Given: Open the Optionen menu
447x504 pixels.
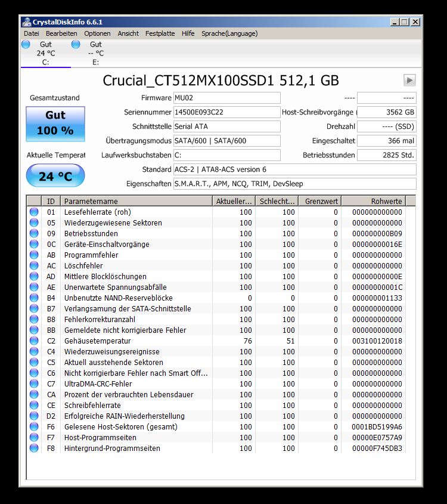Looking at the screenshot, I should (x=97, y=33).
